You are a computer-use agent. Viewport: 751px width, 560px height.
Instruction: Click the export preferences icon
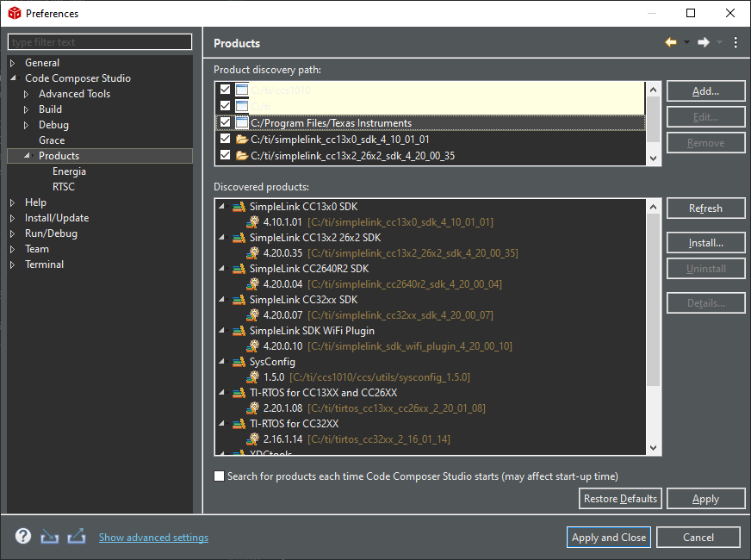pyautogui.click(x=77, y=536)
